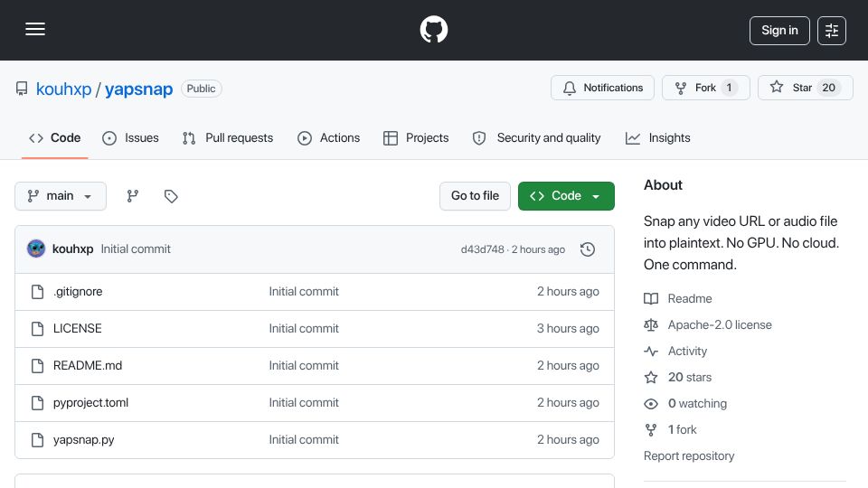868x488 pixels.
Task: Open Initial commit message in .gitignore row
Action: coord(304,292)
